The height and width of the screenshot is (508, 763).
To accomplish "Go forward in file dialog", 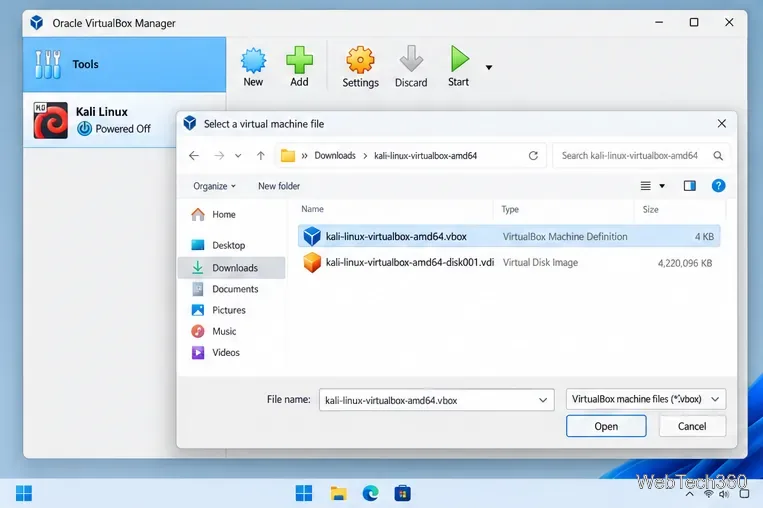I will pyautogui.click(x=219, y=156).
